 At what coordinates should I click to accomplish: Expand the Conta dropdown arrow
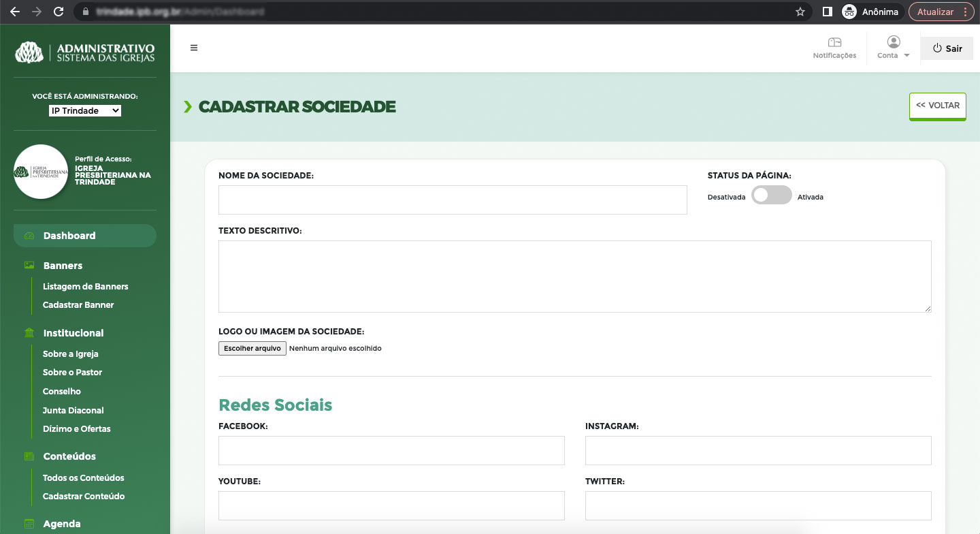coord(906,56)
